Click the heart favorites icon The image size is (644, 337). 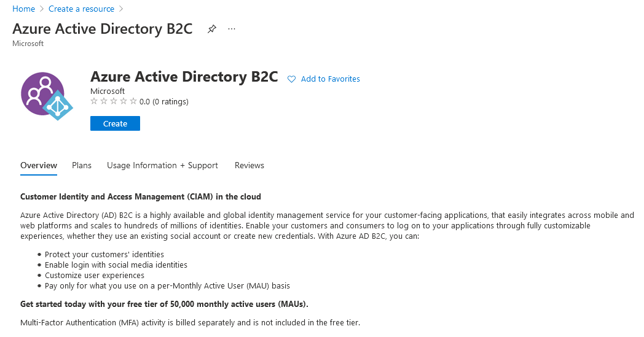click(x=291, y=79)
